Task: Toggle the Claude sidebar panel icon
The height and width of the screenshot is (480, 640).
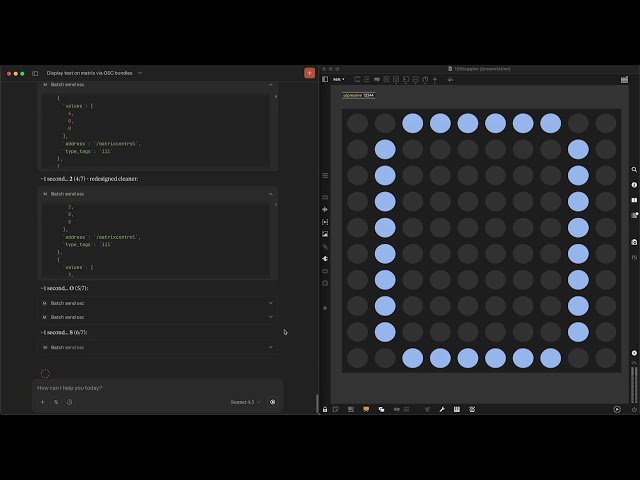Action: tap(35, 73)
